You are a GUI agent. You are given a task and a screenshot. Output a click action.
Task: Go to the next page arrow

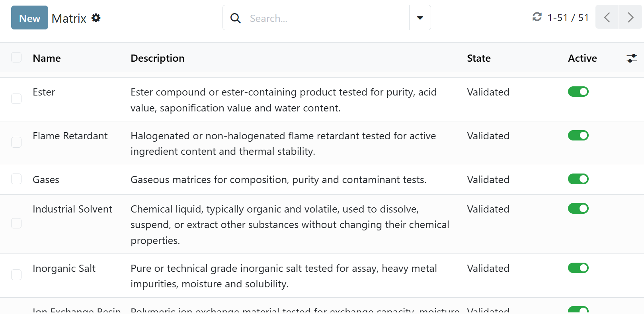[x=630, y=18]
